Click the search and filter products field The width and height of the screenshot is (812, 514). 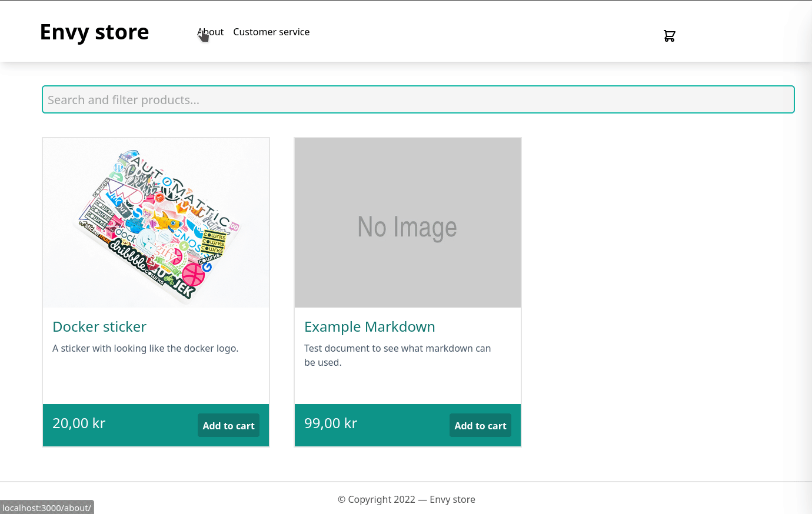(x=418, y=99)
